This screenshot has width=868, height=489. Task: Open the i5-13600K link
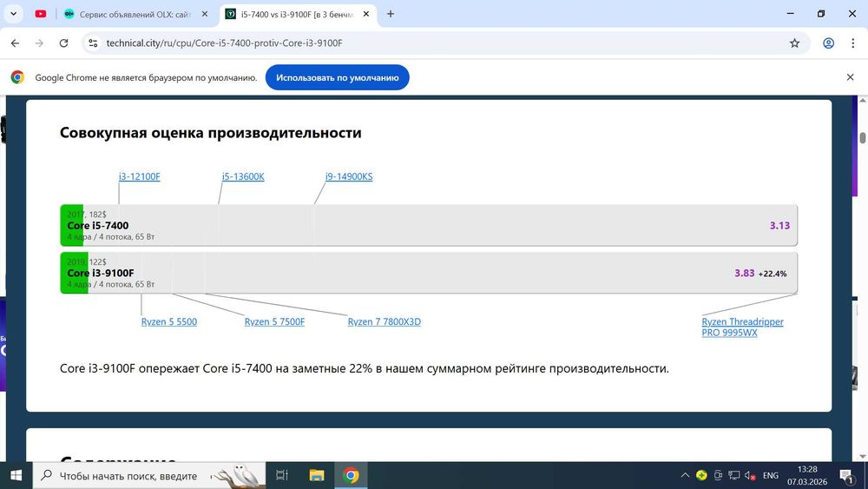(x=243, y=176)
